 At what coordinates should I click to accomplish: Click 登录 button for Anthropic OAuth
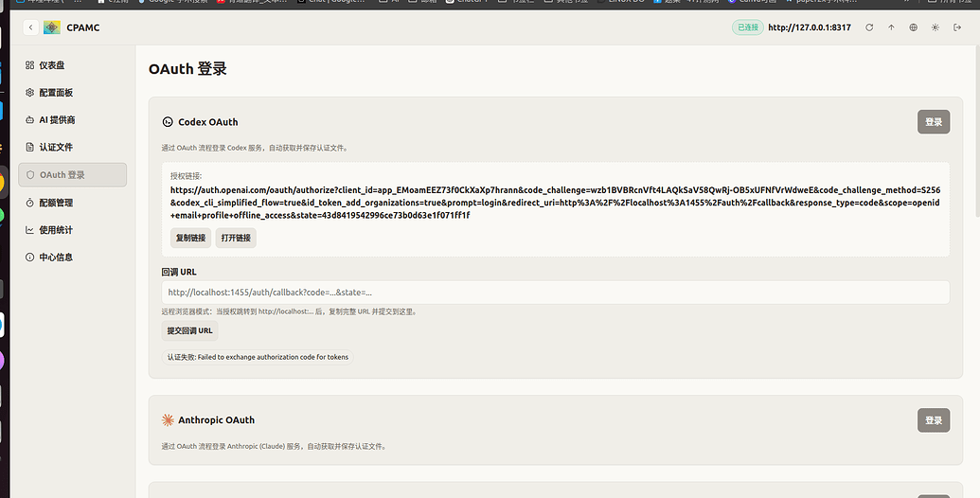(x=933, y=420)
